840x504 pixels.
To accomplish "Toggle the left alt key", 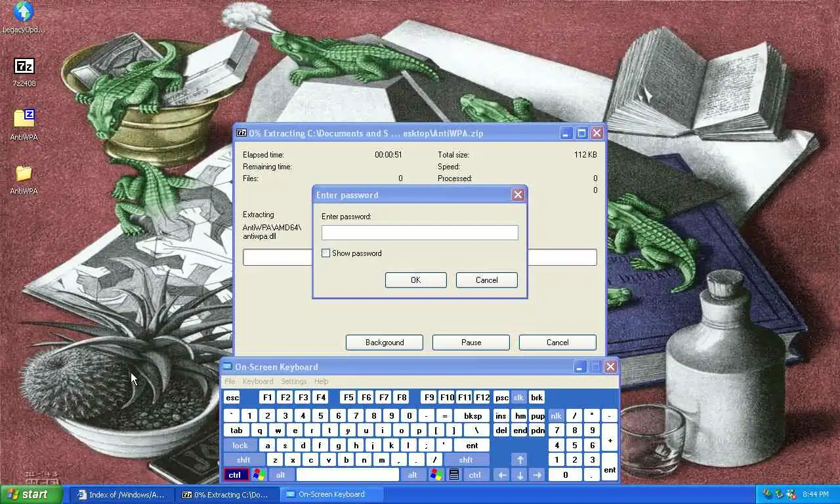I will point(281,474).
